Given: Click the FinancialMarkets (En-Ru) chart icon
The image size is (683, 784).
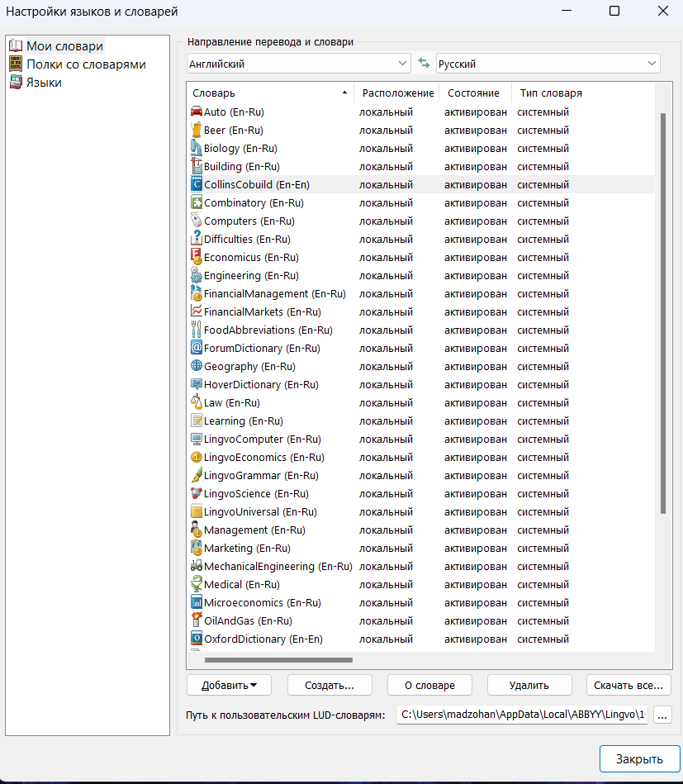Looking at the screenshot, I should [x=197, y=311].
